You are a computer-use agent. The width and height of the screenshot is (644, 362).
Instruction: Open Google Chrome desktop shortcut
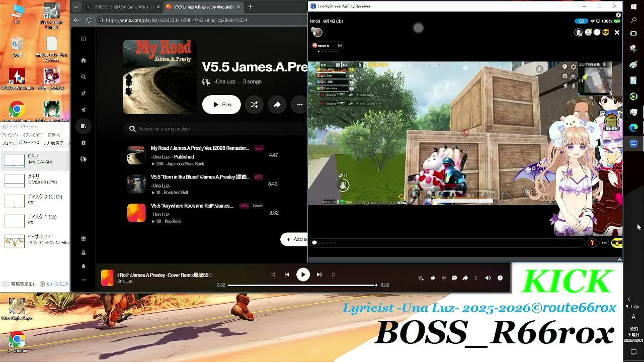(17, 112)
